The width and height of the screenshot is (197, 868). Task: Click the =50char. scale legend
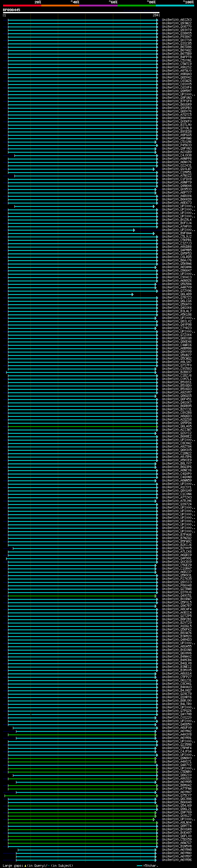point(147,865)
